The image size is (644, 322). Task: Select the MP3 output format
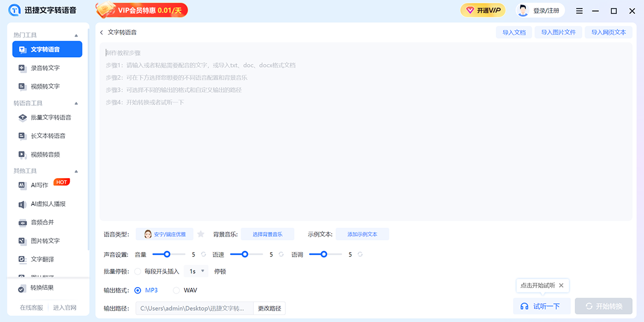click(x=138, y=290)
